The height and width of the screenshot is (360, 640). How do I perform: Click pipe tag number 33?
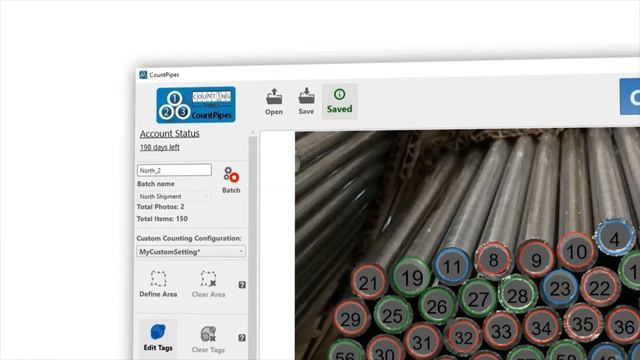pyautogui.click(x=501, y=331)
